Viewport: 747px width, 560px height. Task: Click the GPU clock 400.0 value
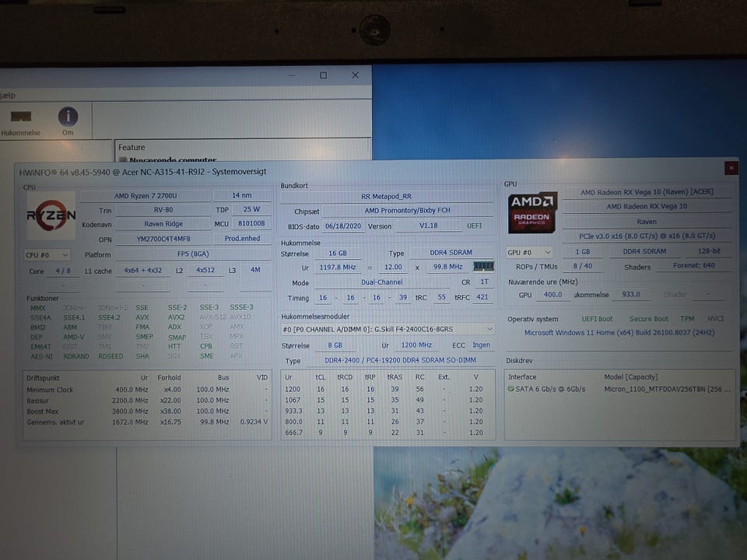click(552, 295)
